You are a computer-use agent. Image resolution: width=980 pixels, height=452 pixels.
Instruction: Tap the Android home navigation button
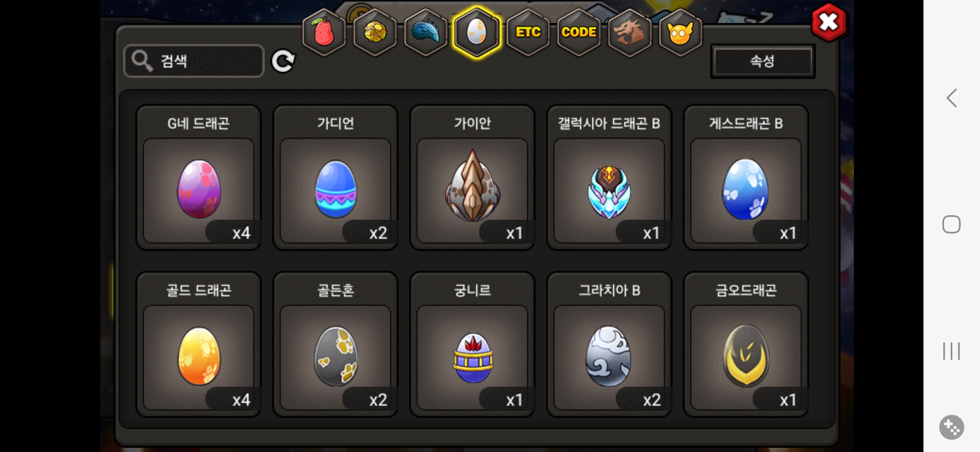pos(952,224)
